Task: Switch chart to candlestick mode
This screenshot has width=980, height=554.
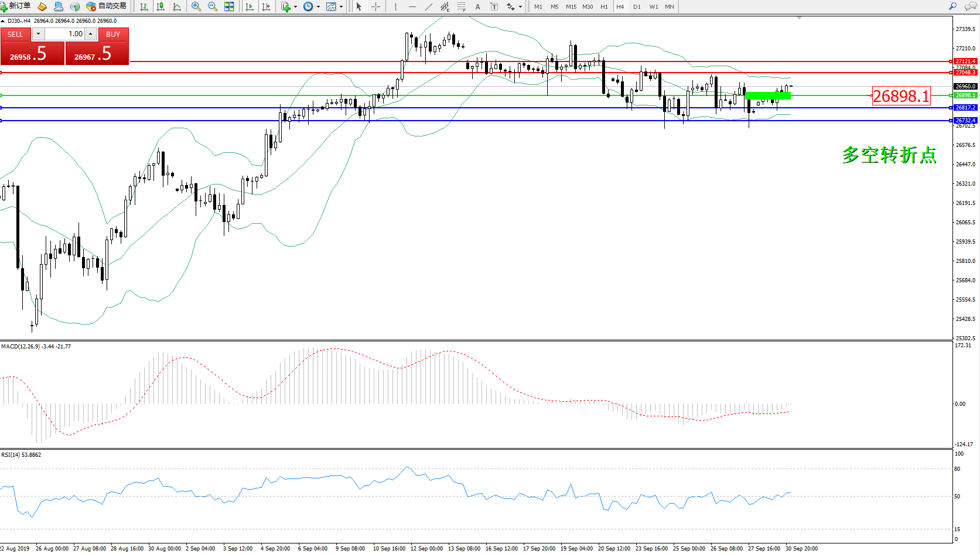Action: tap(160, 6)
